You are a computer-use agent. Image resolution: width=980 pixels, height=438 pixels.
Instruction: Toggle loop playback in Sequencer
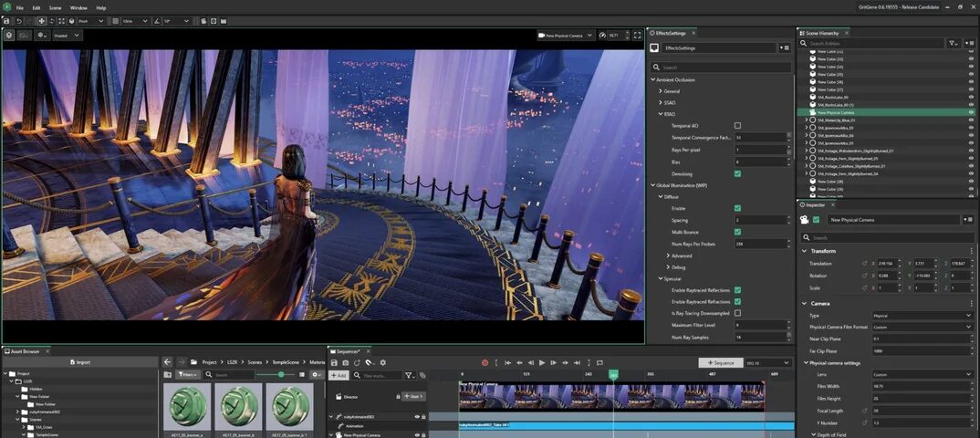[599, 362]
